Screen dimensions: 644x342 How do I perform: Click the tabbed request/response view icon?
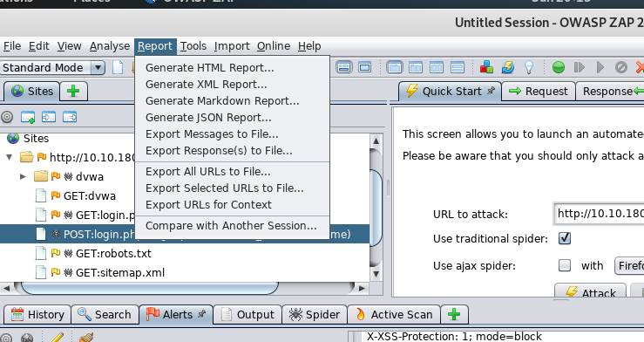[x=395, y=67]
